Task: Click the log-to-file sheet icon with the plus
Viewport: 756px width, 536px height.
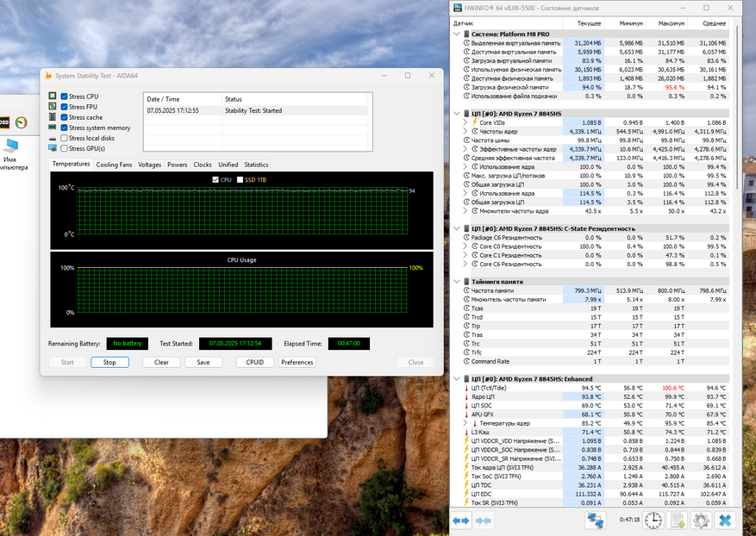Action: 678,520
